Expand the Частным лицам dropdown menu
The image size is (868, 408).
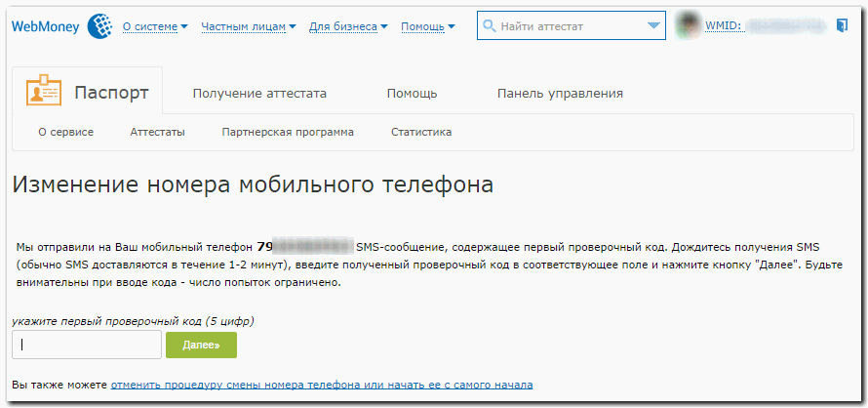(x=248, y=26)
